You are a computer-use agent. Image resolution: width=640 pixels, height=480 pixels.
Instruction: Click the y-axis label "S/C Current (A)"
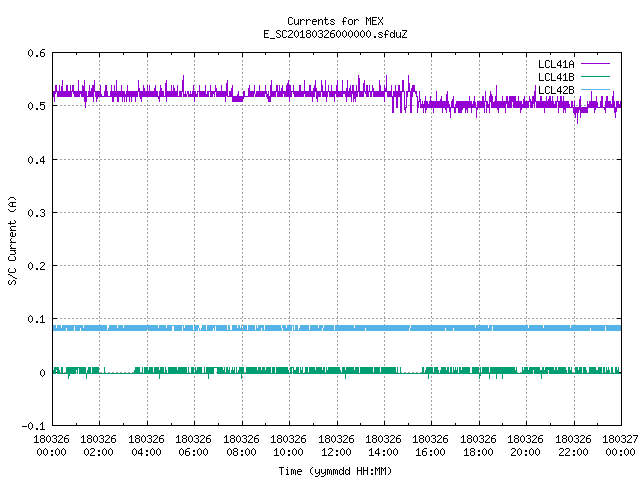(x=12, y=240)
